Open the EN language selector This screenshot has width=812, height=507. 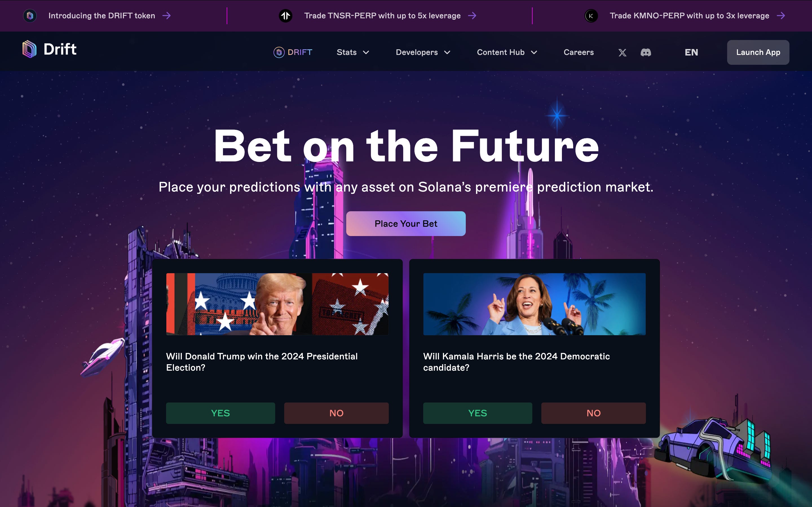(691, 52)
